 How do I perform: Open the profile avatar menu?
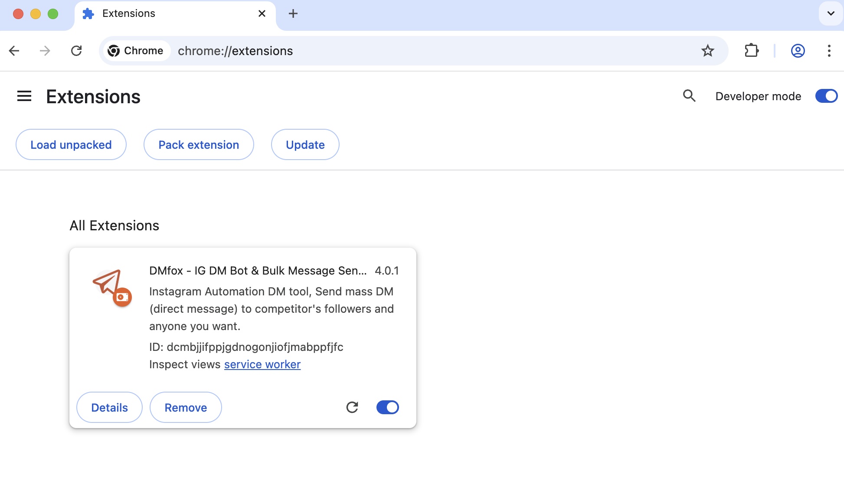click(798, 51)
